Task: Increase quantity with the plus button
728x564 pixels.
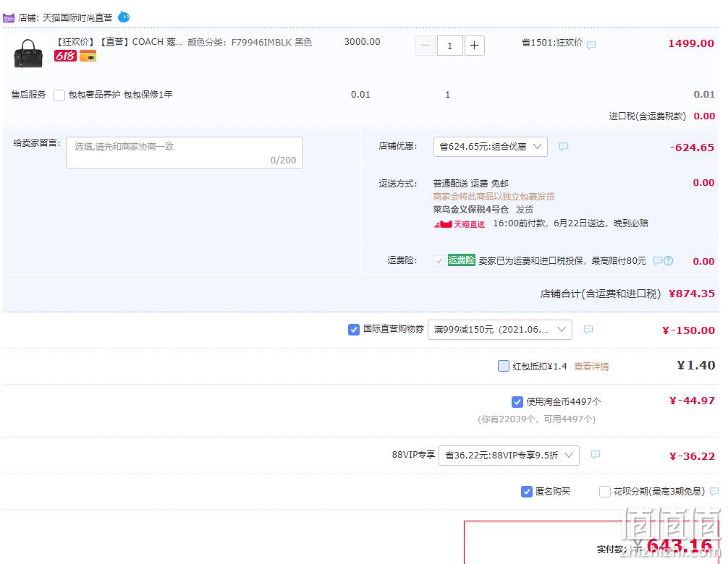Action: coord(475,46)
